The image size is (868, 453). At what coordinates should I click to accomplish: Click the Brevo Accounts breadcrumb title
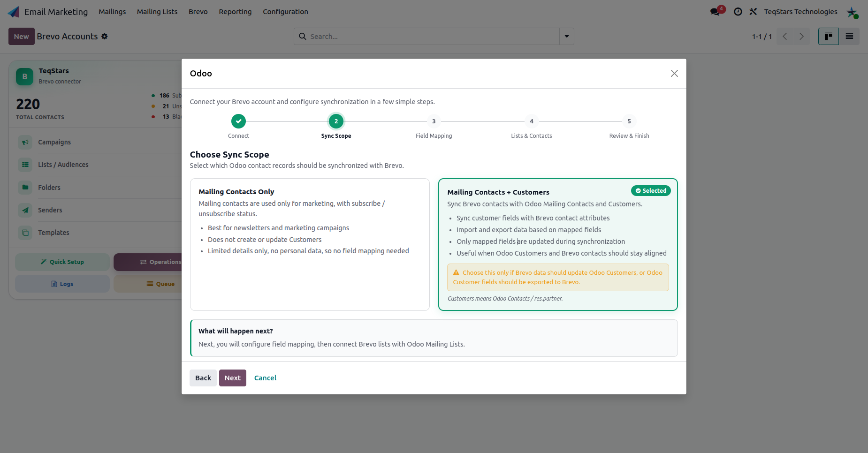[67, 36]
